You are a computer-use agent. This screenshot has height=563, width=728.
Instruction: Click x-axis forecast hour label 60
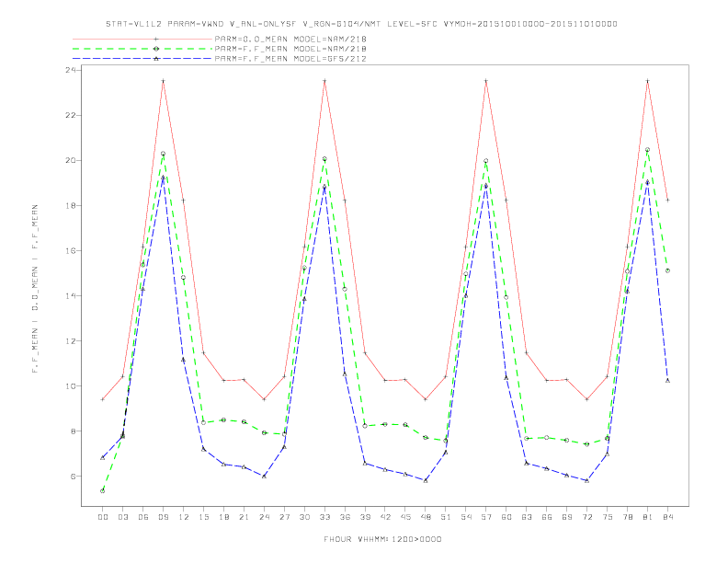click(506, 517)
